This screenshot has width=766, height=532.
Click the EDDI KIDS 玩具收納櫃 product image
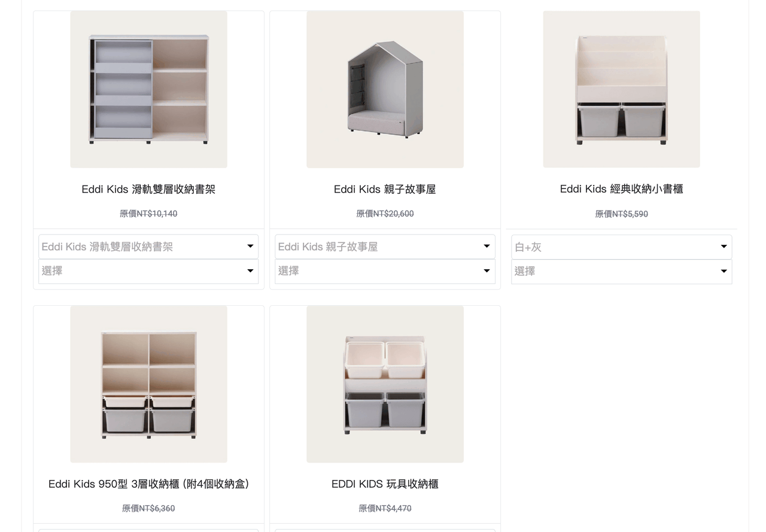click(x=385, y=384)
